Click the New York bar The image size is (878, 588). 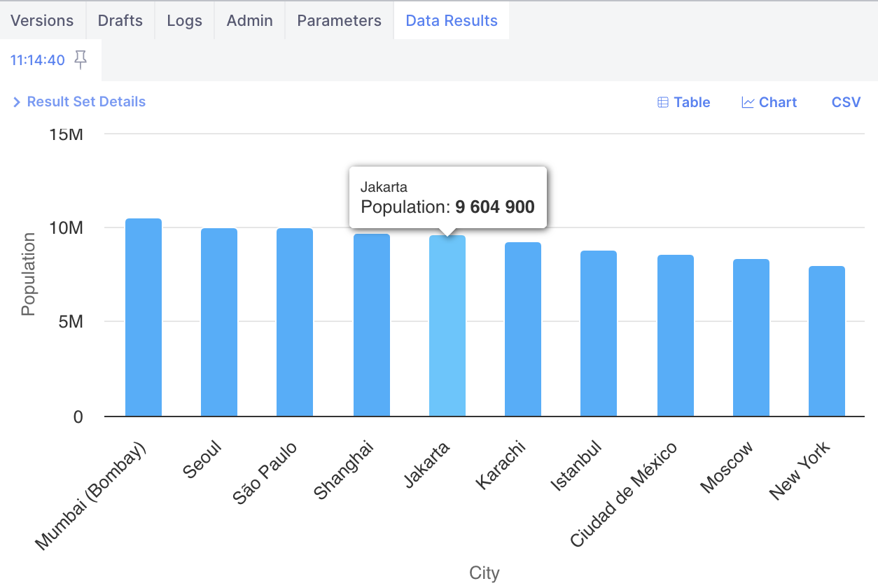827,342
